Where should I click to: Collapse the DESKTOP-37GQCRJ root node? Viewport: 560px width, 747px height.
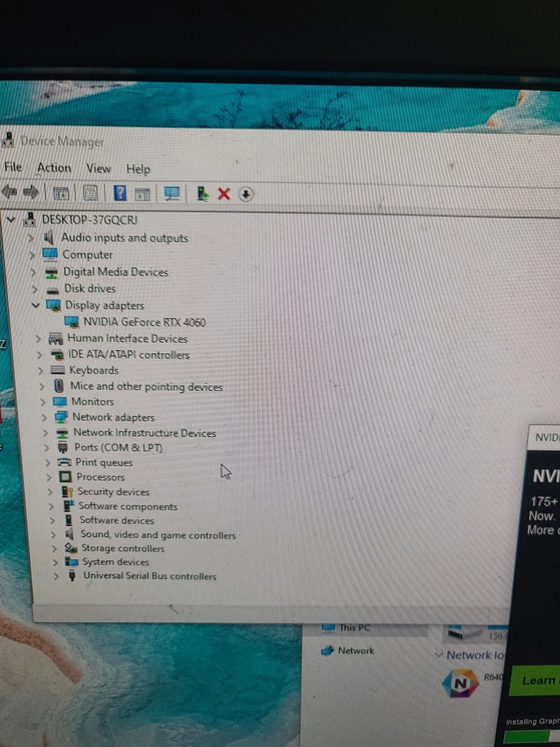10,219
